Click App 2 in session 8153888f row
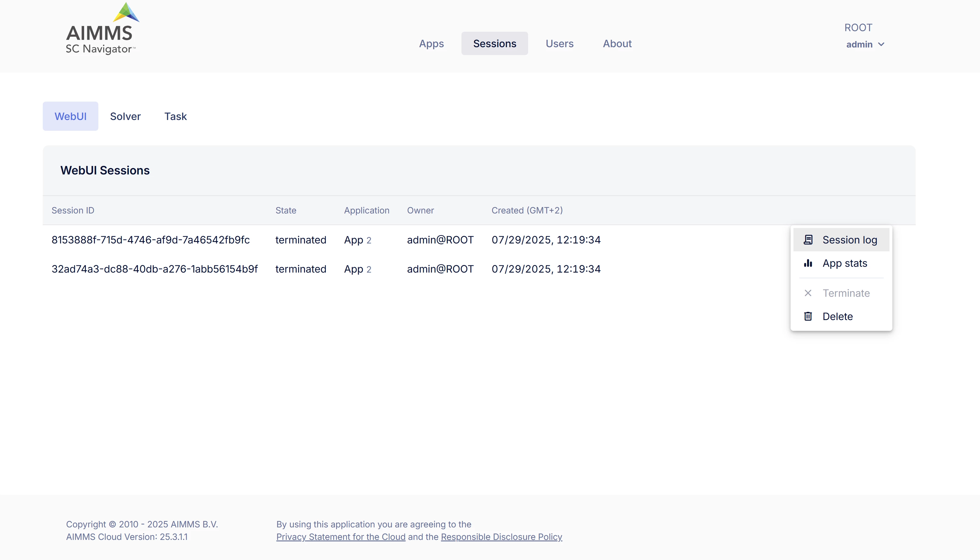Screen dimensions: 980x560 click(357, 240)
